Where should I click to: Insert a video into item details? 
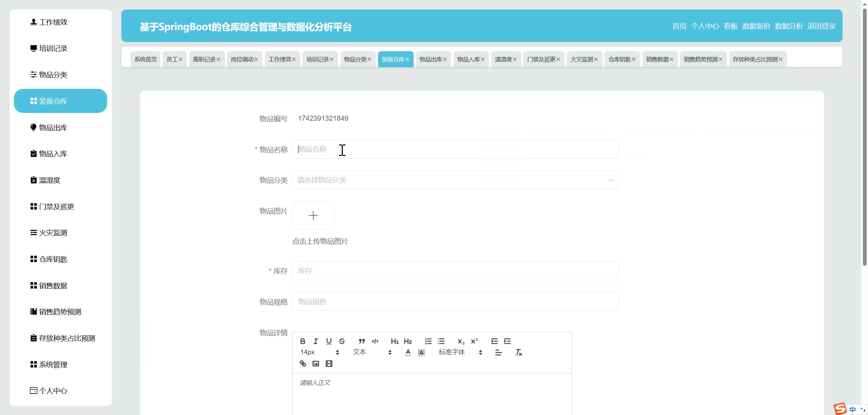coord(329,363)
